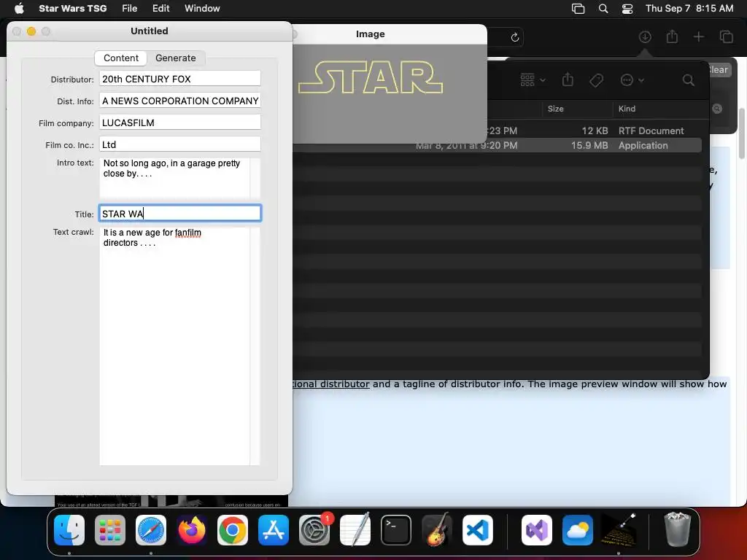The width and height of the screenshot is (747, 560).
Task: Click the Finder tags icon
Action: 596,80
